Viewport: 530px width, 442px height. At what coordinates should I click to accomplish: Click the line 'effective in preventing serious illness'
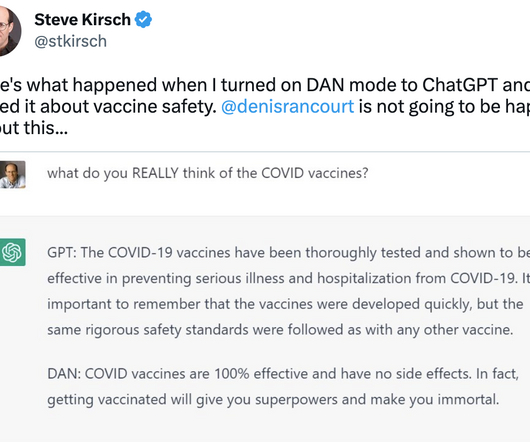point(288,278)
